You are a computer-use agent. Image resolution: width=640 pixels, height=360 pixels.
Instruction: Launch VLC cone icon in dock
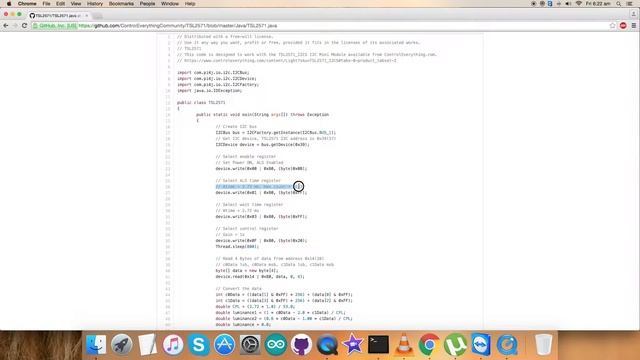coord(404,344)
